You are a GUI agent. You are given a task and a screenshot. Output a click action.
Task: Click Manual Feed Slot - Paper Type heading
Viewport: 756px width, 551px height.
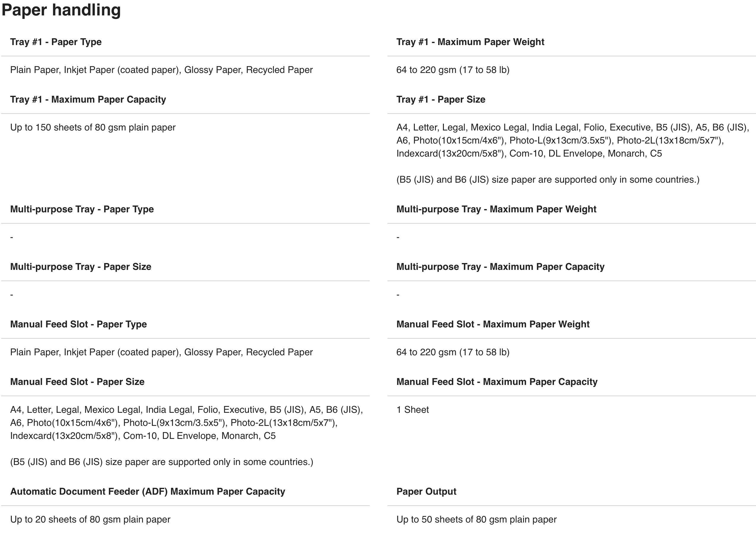click(x=78, y=324)
